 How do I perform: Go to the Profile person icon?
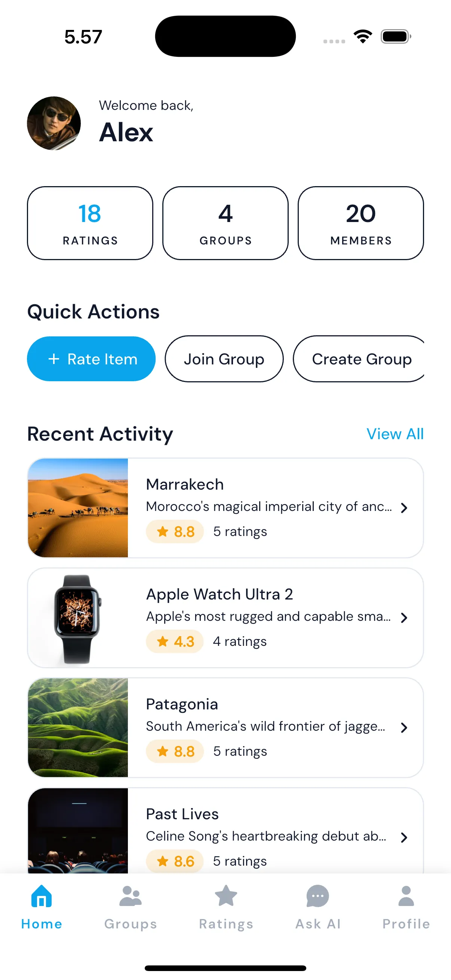pos(406,896)
